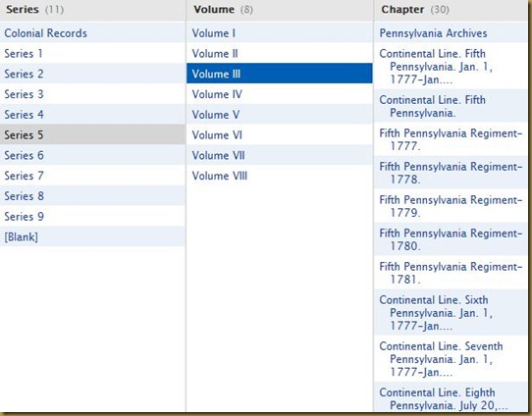Click the Volume column header
Image resolution: width=532 pixels, height=416 pixels.
280,10
